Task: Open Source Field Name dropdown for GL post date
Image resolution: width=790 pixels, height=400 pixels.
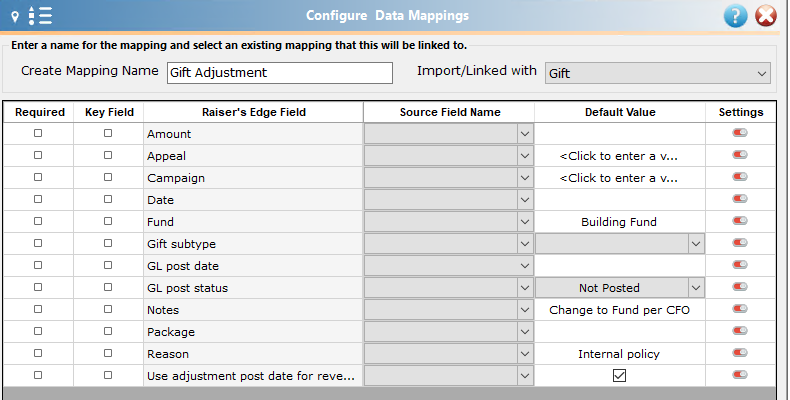Action: point(448,265)
